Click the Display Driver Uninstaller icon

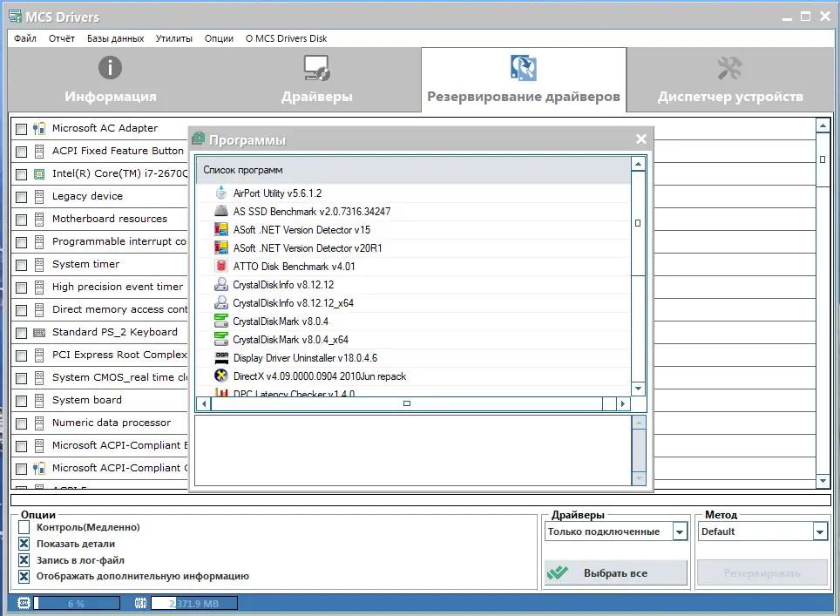221,357
